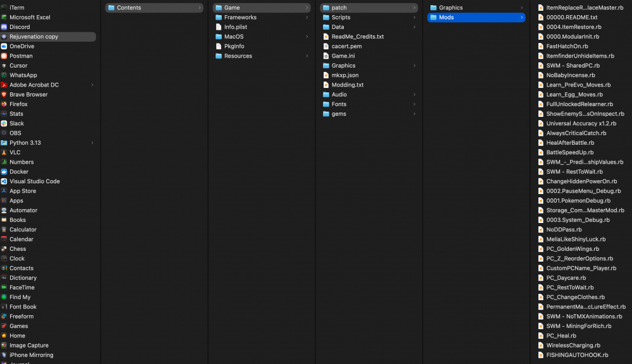This screenshot has width=632, height=364.
Task: Select the PC_Heal.rb mod file
Action: [581, 336]
